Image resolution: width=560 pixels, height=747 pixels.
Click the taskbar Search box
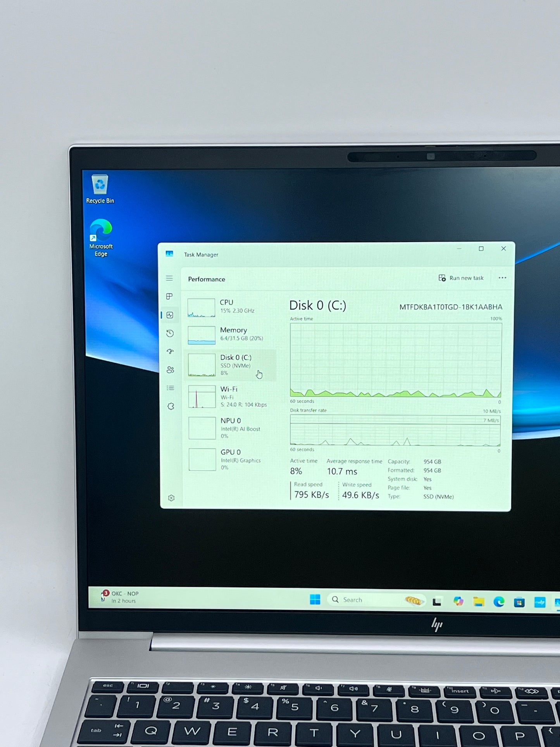pyautogui.click(x=376, y=600)
